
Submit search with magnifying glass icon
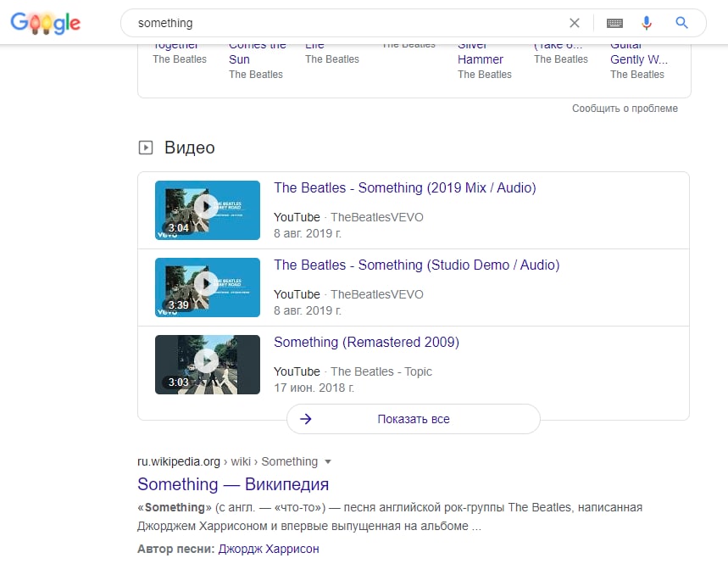point(681,22)
